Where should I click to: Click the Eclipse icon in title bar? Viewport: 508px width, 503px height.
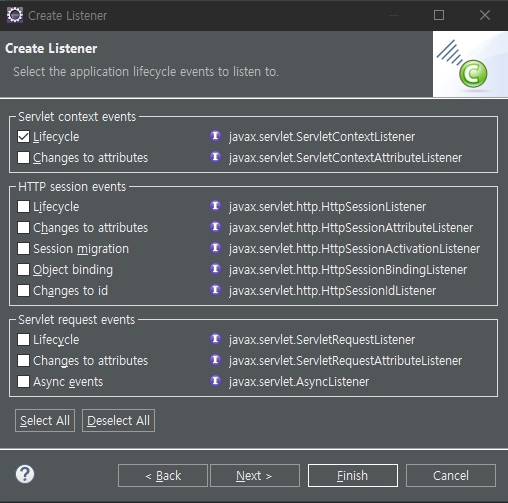(15, 15)
